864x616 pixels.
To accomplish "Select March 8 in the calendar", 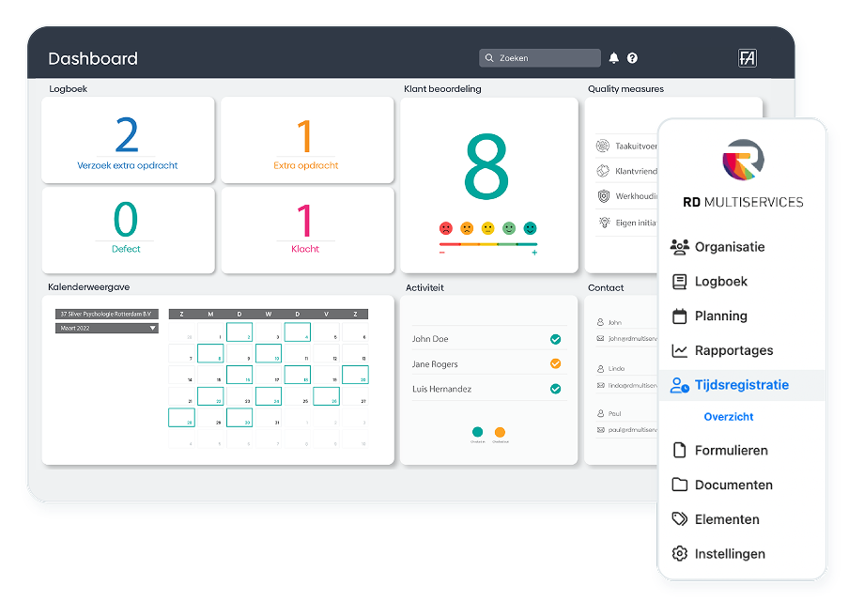I will pos(210,353).
